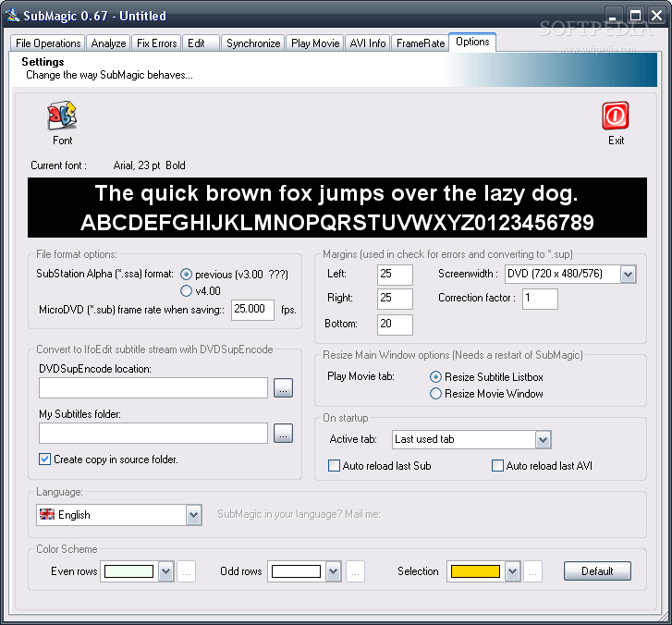Close the SubMagic window
Viewport: 672px width, 625px height.
pos(656,16)
